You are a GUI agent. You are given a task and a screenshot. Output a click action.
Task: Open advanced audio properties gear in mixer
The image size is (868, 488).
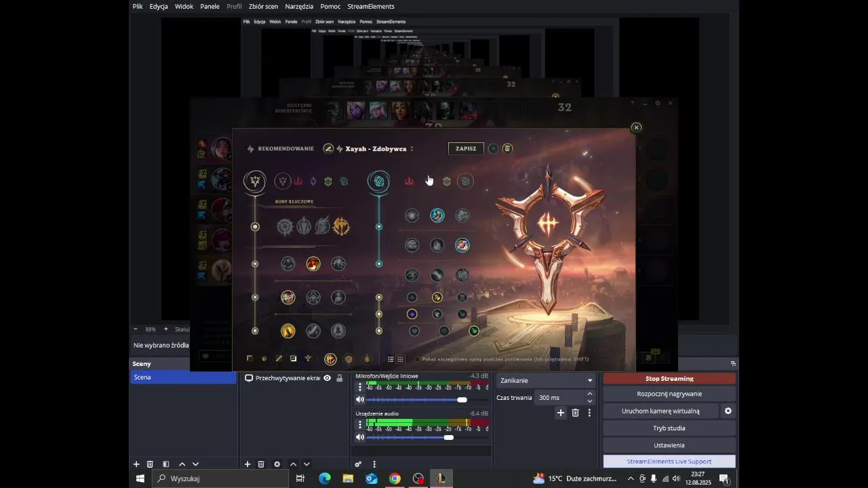(358, 464)
